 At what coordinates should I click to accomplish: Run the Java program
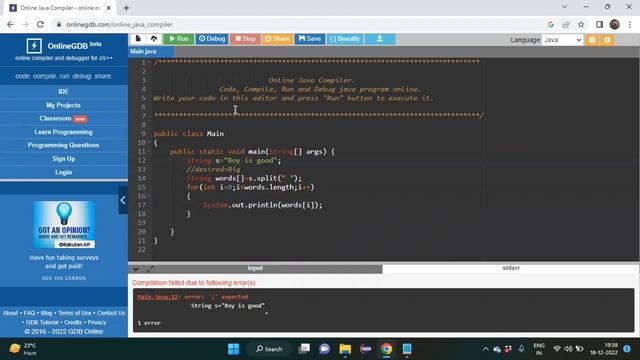[x=179, y=39]
